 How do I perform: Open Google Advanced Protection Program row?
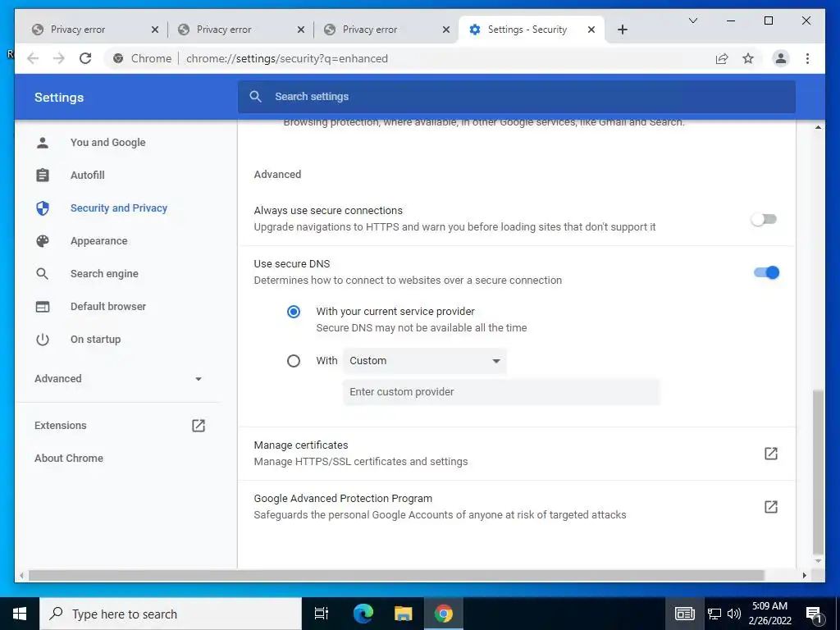[517, 507]
